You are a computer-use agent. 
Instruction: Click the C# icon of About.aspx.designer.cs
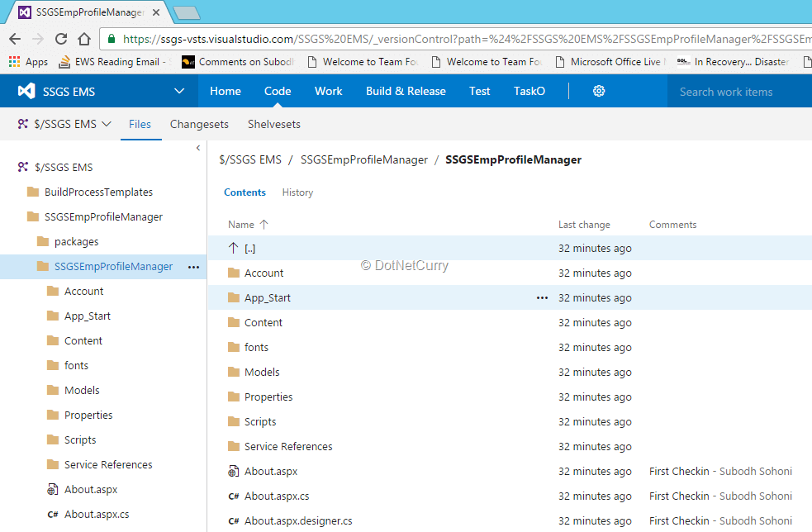click(x=234, y=521)
